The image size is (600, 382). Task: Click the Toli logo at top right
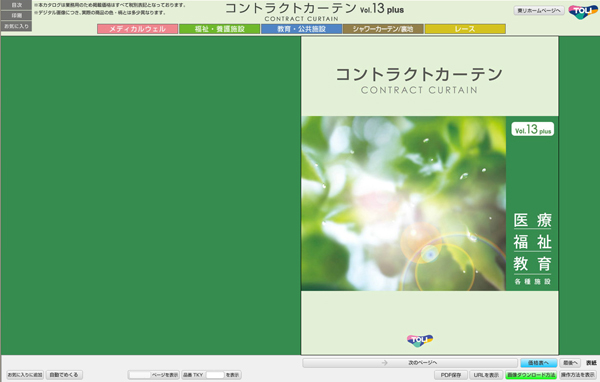583,12
